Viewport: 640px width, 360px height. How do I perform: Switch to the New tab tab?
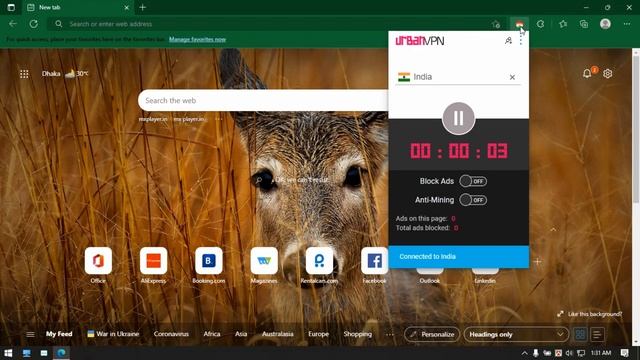(x=78, y=7)
